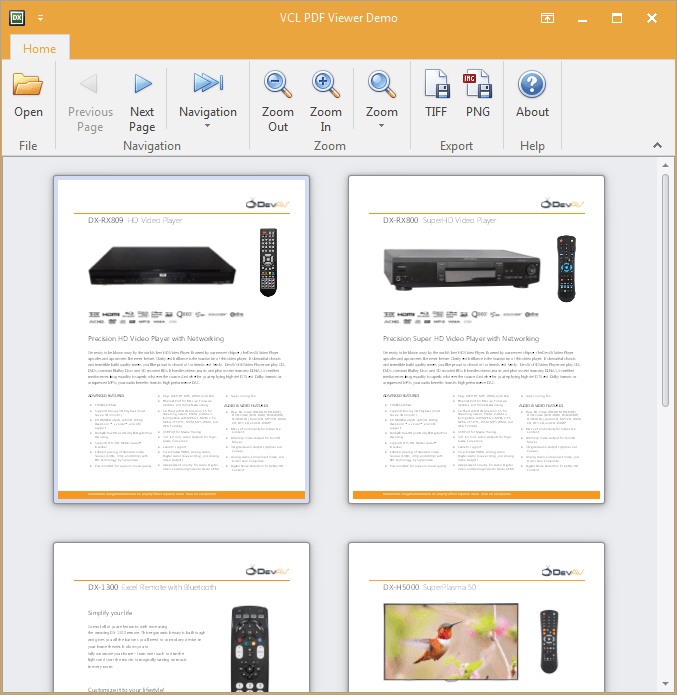Toggle the ribbon display options button
The height and width of the screenshot is (695, 677).
(548, 18)
